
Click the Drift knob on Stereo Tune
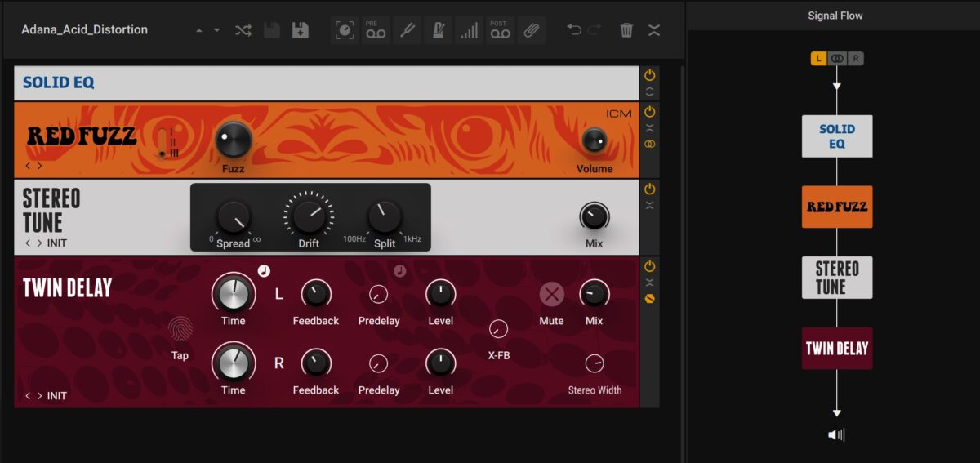click(309, 216)
